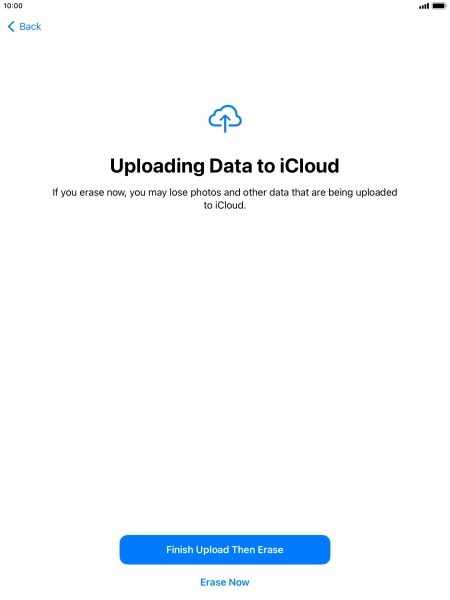This screenshot has width=450, height=600.
Task: Tap the 10:00 clock in status bar
Action: 13,6
